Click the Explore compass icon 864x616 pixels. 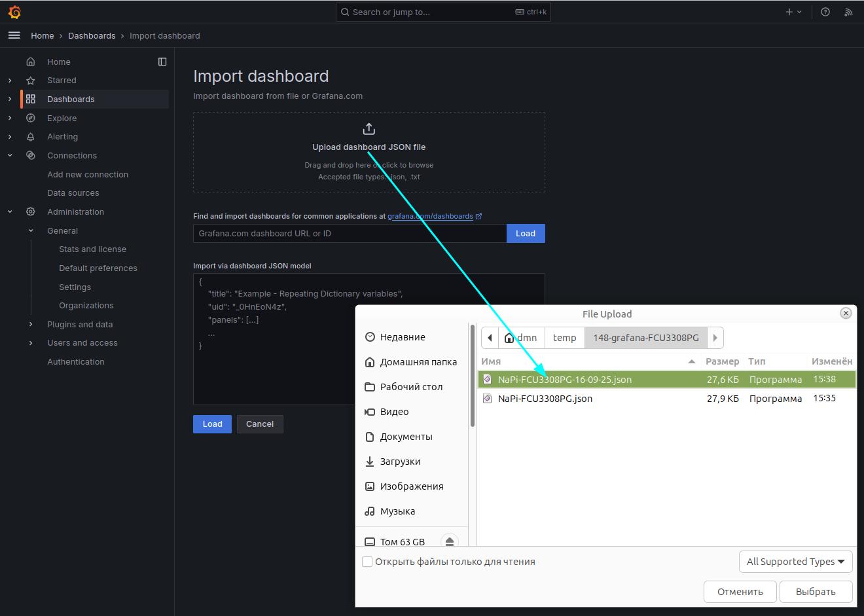point(30,118)
